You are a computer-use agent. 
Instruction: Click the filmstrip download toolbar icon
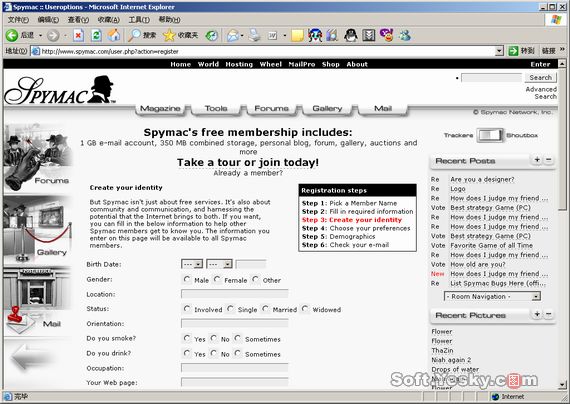369,35
